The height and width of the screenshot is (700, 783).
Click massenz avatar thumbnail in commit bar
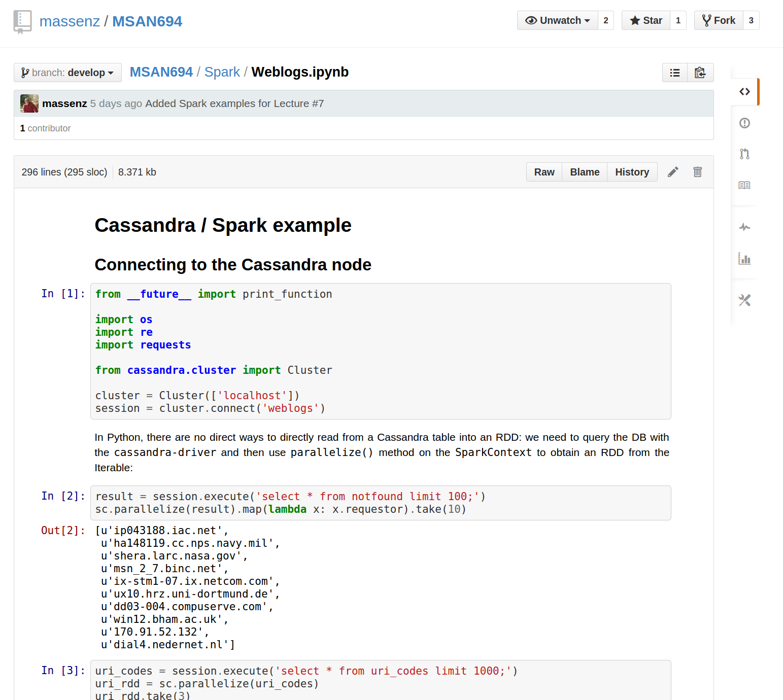point(29,103)
